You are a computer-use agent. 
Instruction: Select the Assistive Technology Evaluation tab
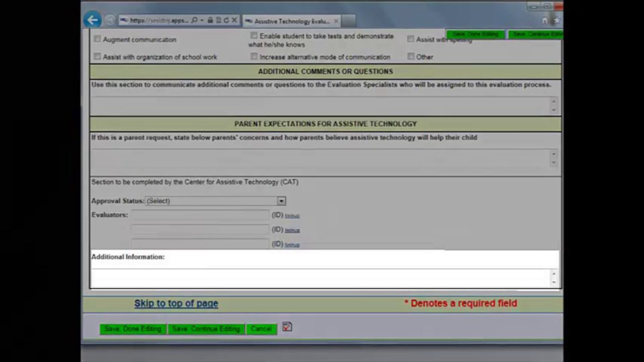(292, 21)
